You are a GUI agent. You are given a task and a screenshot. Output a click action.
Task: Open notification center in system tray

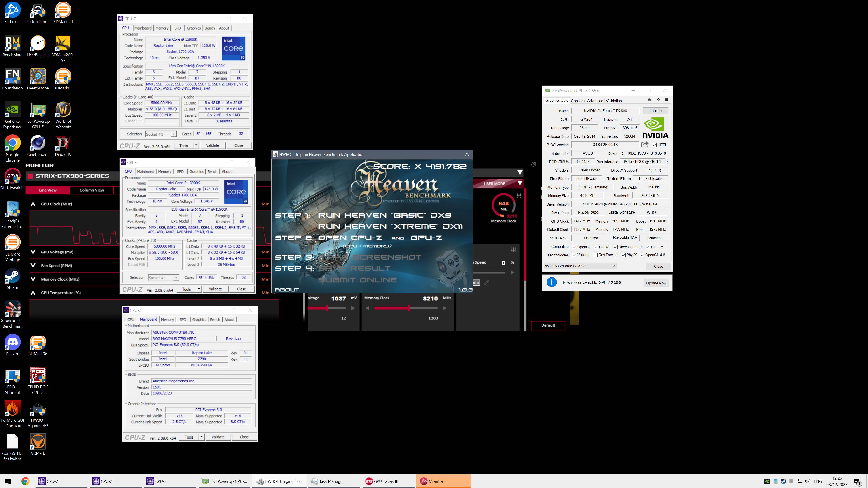(x=858, y=482)
